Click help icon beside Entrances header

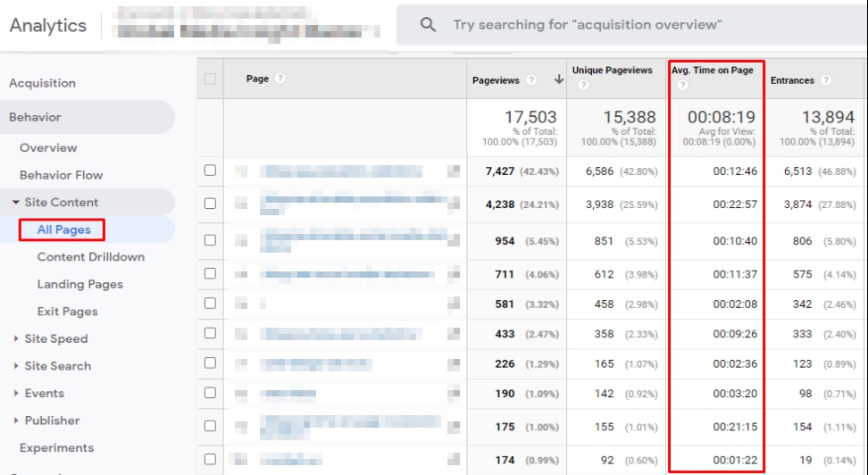[x=825, y=80]
